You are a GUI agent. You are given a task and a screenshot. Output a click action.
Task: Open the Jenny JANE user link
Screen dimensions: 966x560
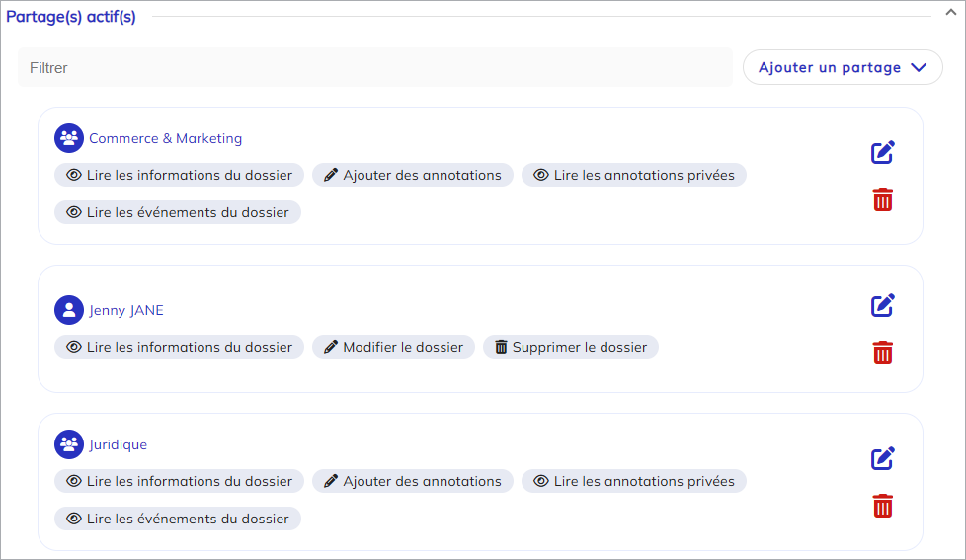[x=126, y=310]
